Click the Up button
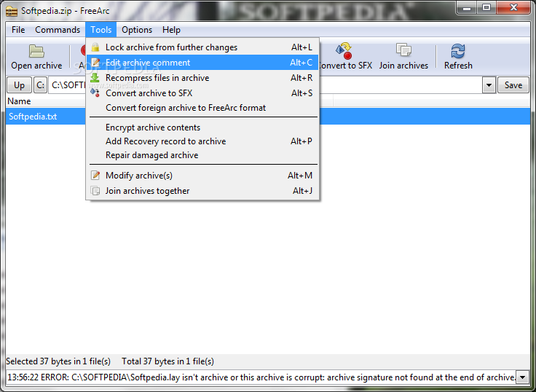 tap(19, 85)
